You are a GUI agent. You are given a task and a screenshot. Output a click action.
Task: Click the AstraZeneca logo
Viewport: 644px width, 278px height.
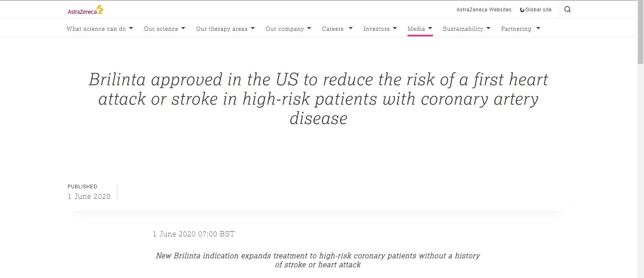pyautogui.click(x=85, y=10)
